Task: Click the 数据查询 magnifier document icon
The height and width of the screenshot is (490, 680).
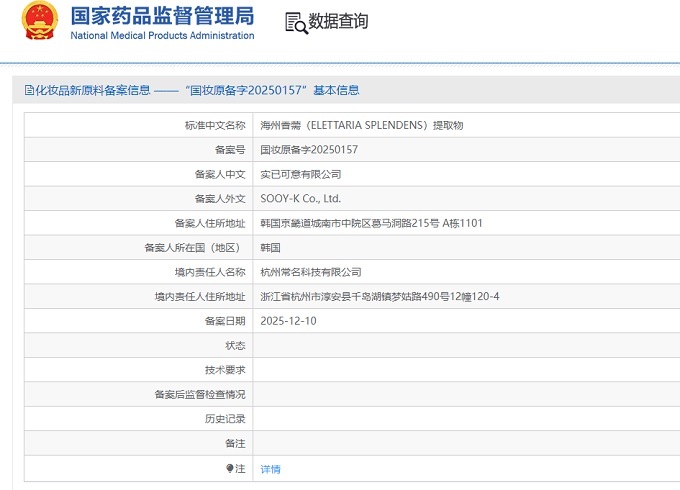Action: pos(295,22)
